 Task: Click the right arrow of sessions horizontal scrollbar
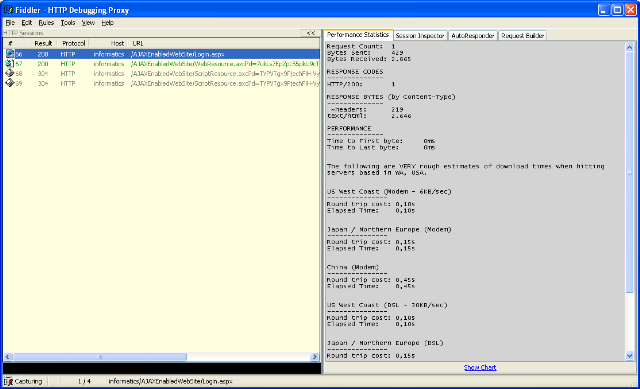(x=315, y=357)
